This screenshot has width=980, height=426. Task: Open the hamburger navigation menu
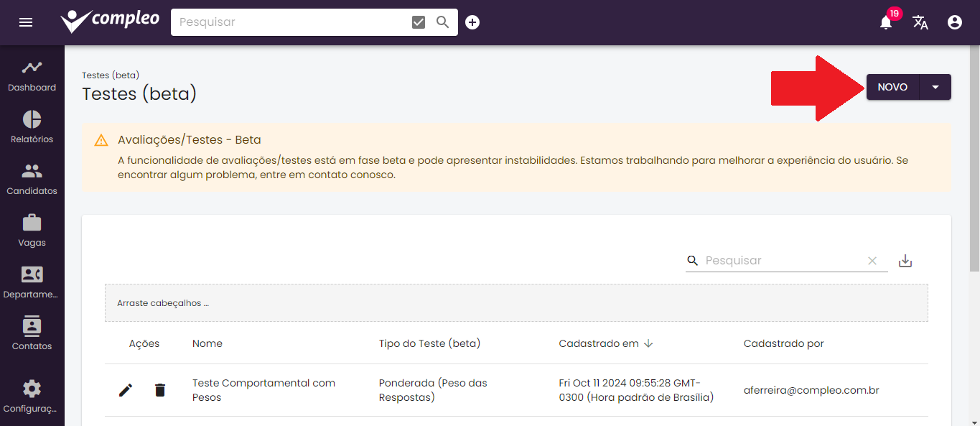pyautogui.click(x=26, y=22)
